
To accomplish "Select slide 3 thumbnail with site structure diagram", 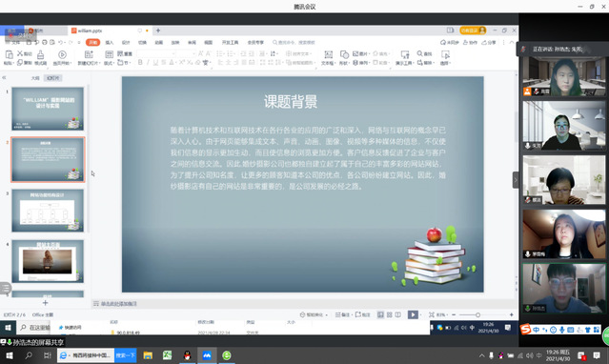I will [48, 211].
